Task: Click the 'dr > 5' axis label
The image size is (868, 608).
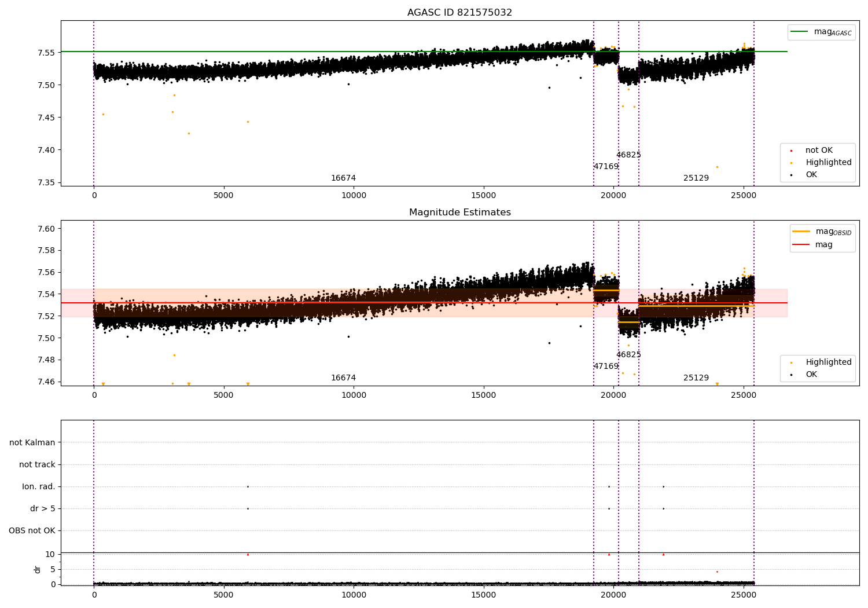Action: point(43,508)
